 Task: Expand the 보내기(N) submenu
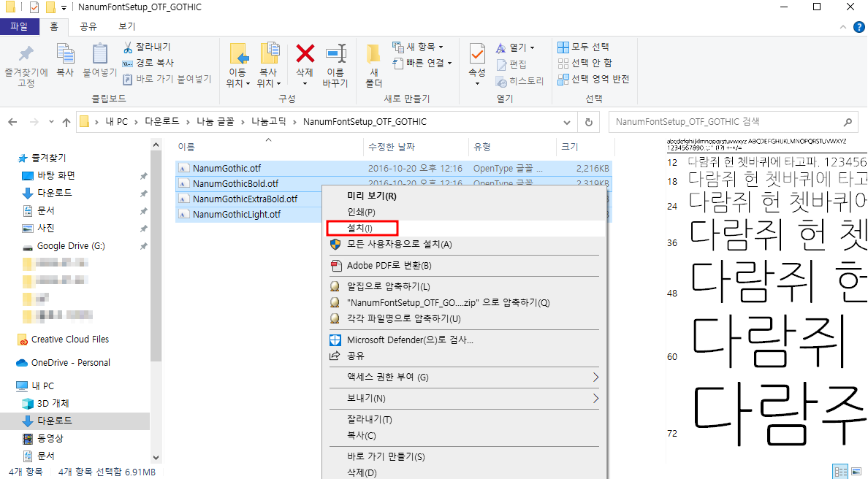464,398
